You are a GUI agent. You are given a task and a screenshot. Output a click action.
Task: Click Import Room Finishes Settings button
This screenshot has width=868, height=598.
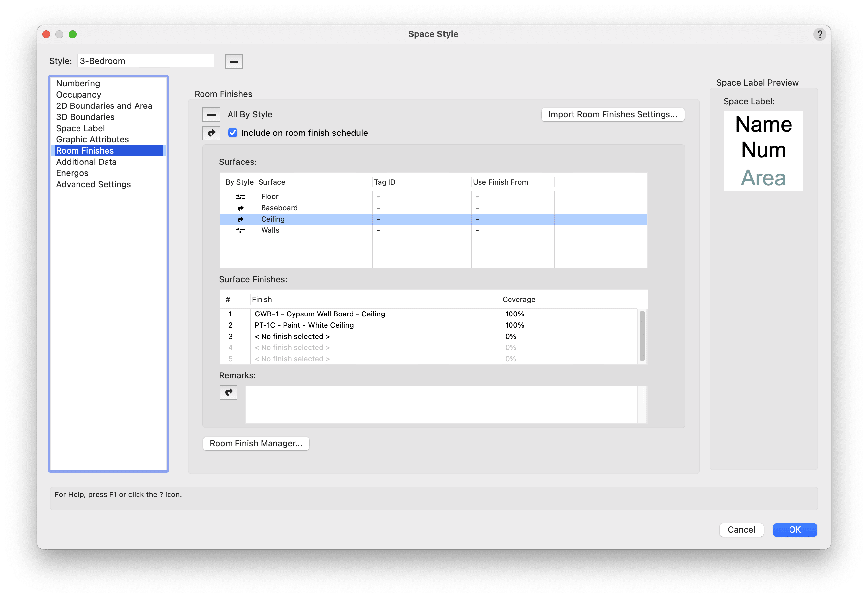(x=612, y=115)
